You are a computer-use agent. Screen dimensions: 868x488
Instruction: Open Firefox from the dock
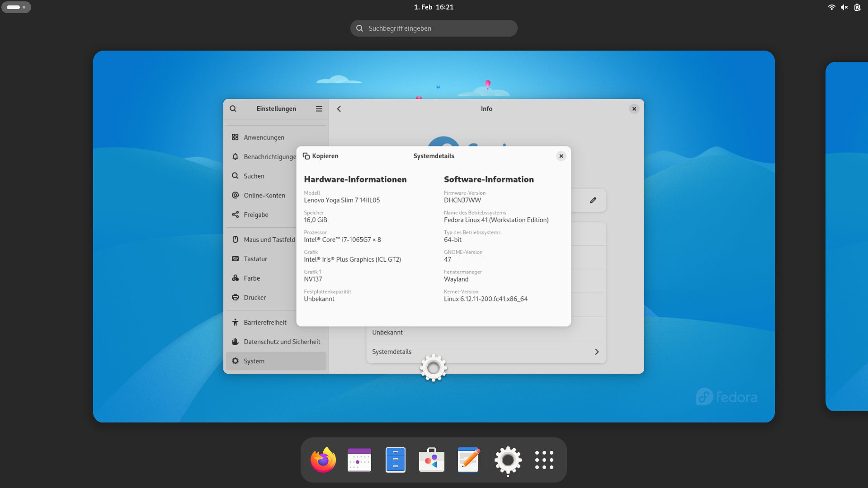coord(323,460)
